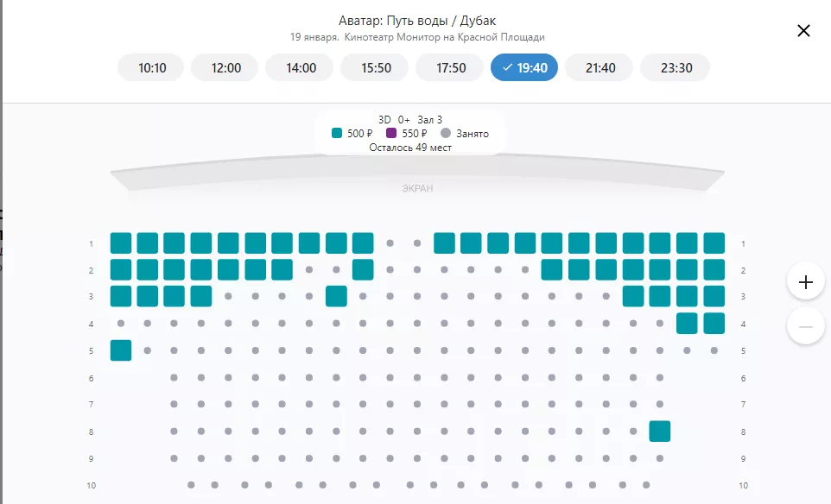Select the 12:00 showtime
Viewport: 831px width, 504px height.
tap(225, 67)
